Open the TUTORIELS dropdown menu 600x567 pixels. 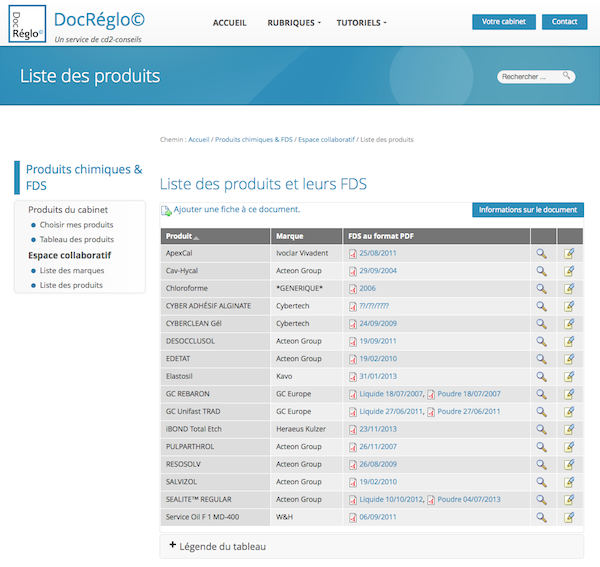(361, 22)
